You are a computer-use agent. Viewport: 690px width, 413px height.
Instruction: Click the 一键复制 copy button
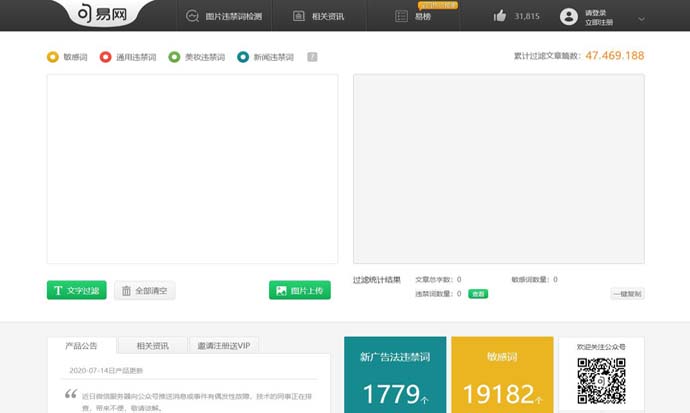[x=627, y=294]
